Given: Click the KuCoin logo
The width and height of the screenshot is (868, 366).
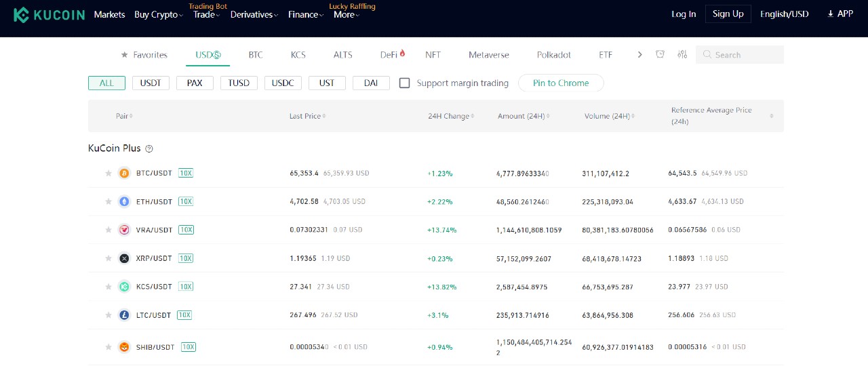Looking at the screenshot, I should click(x=49, y=14).
